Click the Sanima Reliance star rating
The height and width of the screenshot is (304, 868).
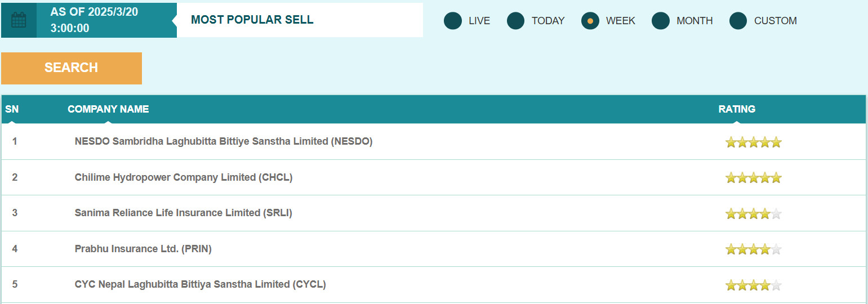coord(753,214)
